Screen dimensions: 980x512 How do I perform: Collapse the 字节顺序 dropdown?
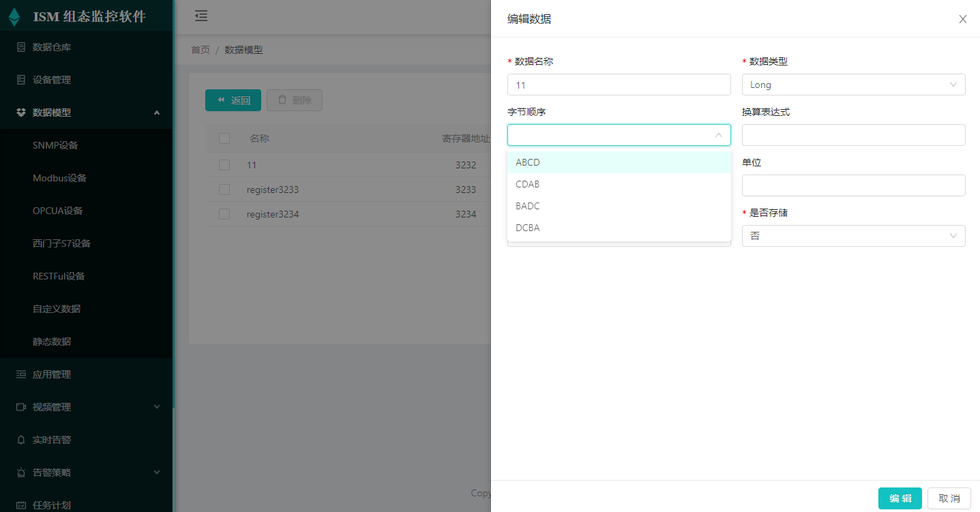[619, 135]
